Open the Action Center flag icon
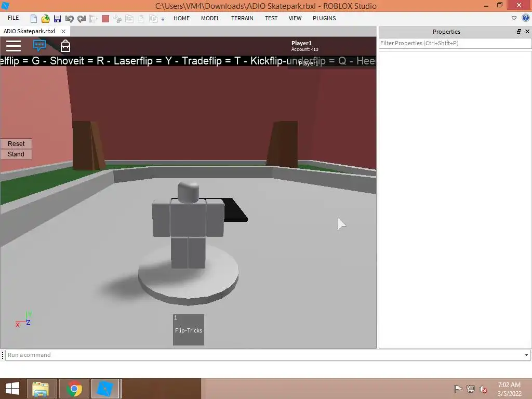The width and height of the screenshot is (532, 399). click(458, 389)
